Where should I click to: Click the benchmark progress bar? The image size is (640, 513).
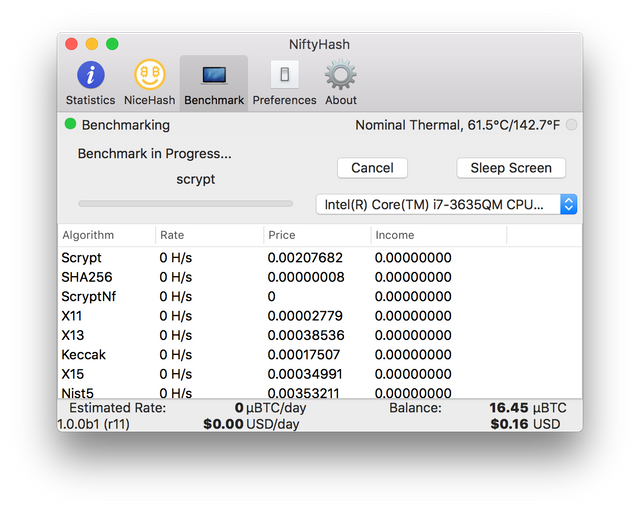point(186,203)
